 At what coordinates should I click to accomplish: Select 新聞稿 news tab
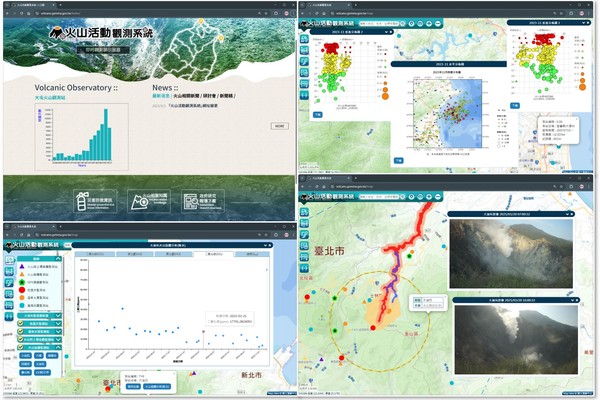[226, 96]
